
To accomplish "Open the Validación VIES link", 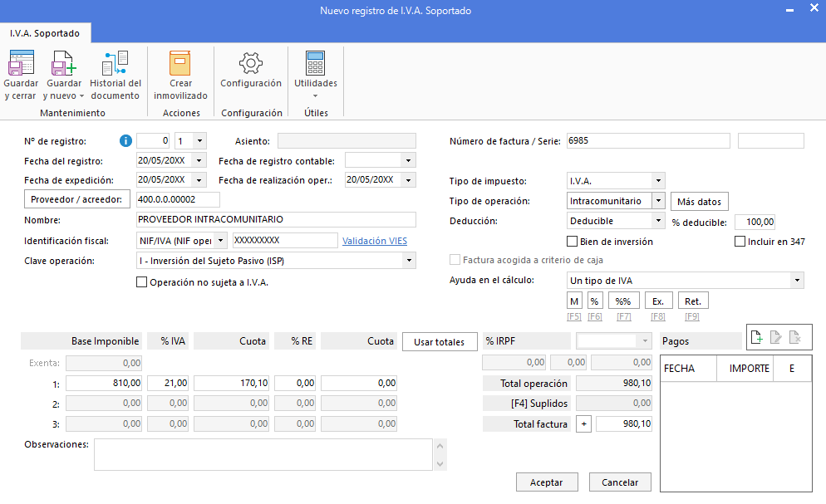I will (x=375, y=241).
